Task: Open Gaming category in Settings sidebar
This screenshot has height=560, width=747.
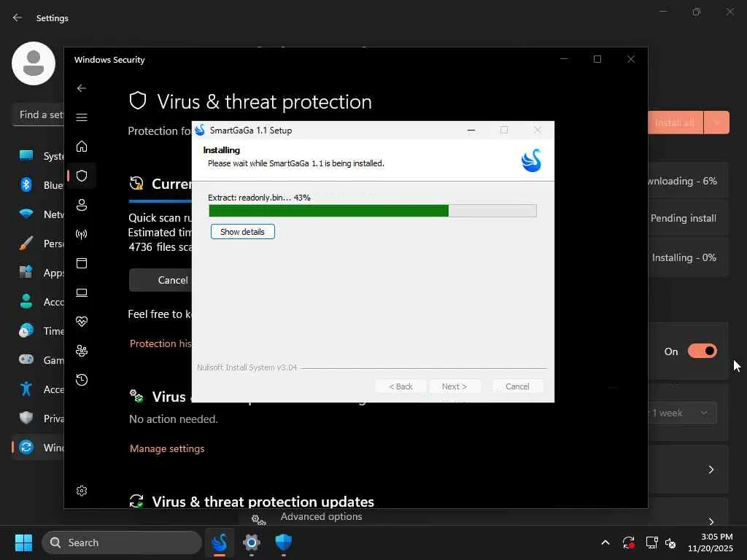Action: 38,360
